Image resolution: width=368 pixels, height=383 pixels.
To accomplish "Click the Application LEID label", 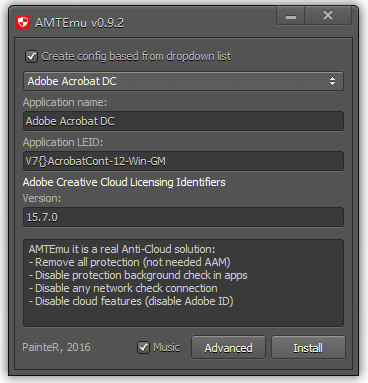I will tap(63, 142).
